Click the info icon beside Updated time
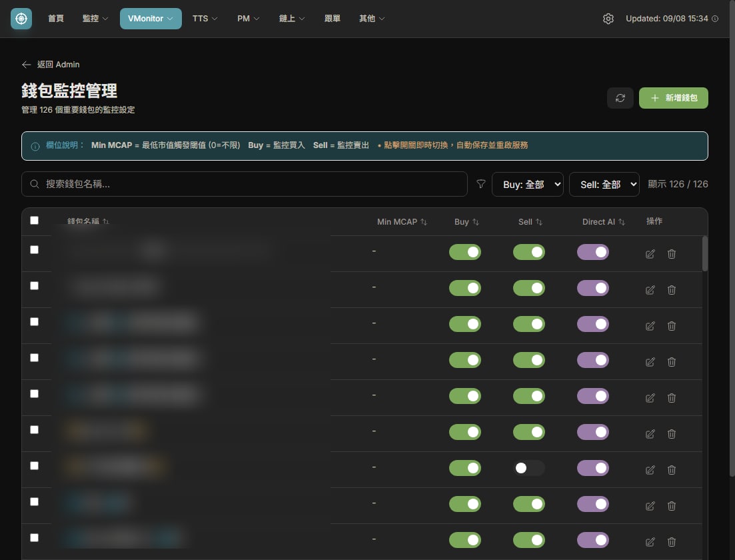Image resolution: width=735 pixels, height=560 pixels. [715, 19]
